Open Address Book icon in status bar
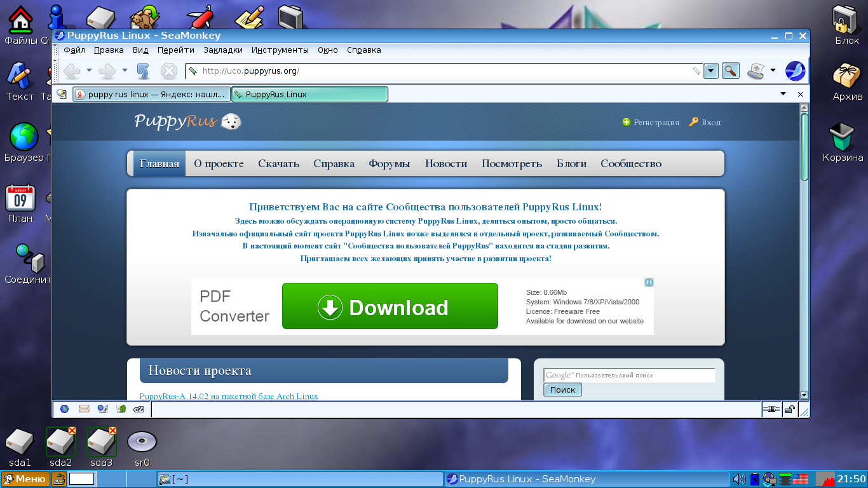Image resolution: width=868 pixels, height=488 pixels. pos(121,409)
